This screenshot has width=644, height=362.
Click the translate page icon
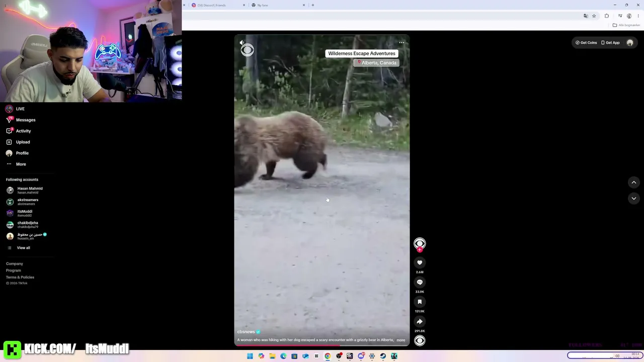[x=586, y=16]
